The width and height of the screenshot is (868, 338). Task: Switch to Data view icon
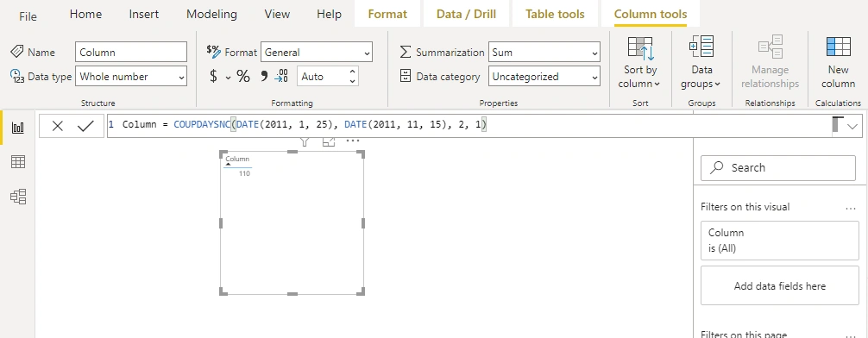point(18,161)
